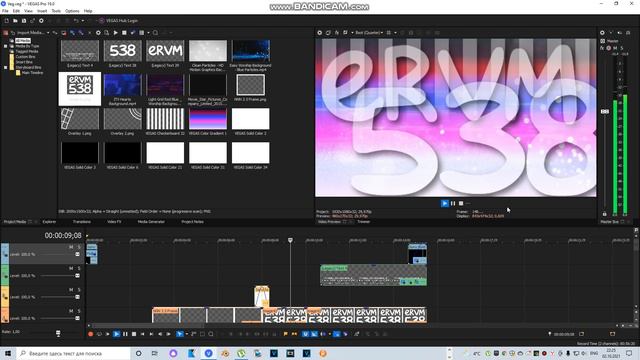Switch to the Explorer tab

[x=49, y=222]
